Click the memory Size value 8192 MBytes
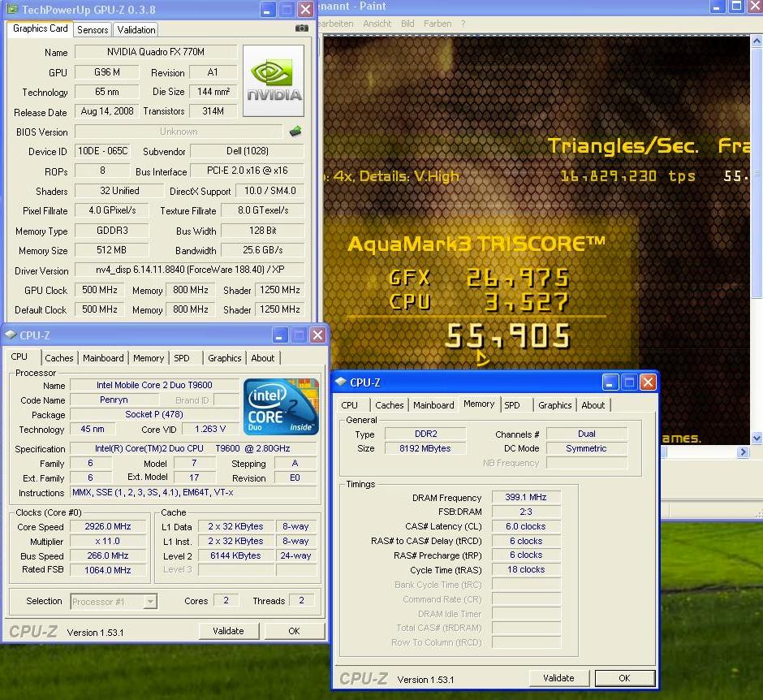763x700 pixels. 425,448
